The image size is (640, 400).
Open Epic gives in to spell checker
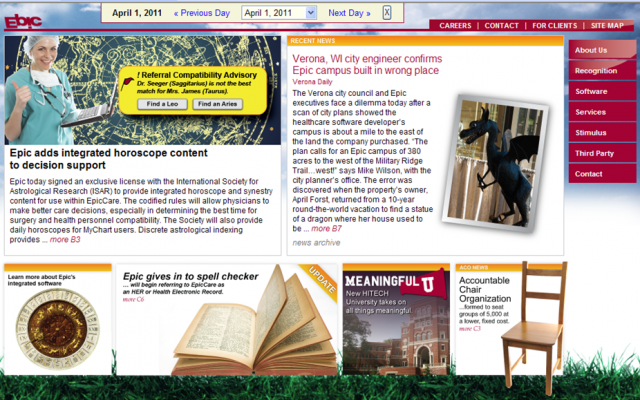(191, 276)
